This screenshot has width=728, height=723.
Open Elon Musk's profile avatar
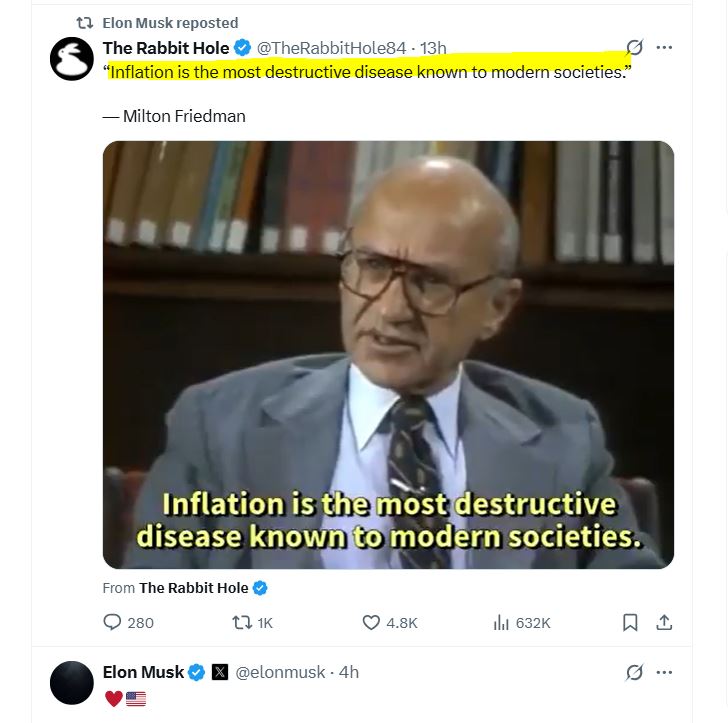point(72,685)
